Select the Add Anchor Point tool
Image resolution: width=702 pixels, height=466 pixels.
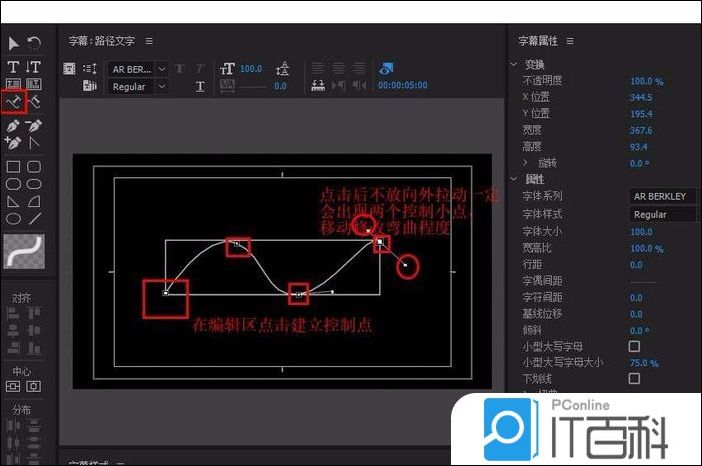click(x=13, y=143)
